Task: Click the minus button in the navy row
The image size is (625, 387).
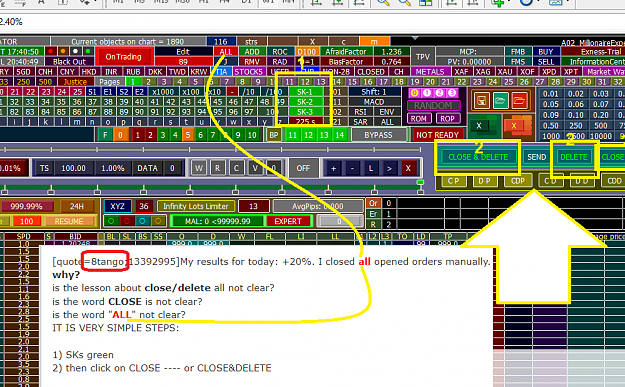Action: (352, 168)
